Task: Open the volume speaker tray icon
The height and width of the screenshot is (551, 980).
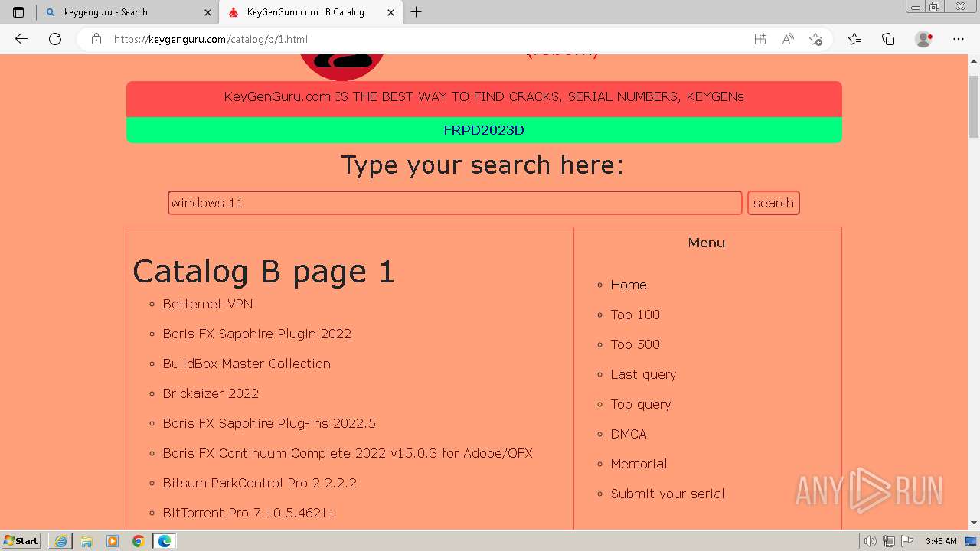Action: tap(871, 541)
